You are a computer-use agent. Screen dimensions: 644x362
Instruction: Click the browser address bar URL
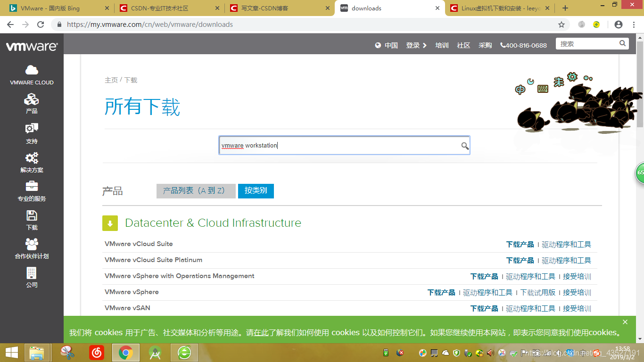(150, 25)
